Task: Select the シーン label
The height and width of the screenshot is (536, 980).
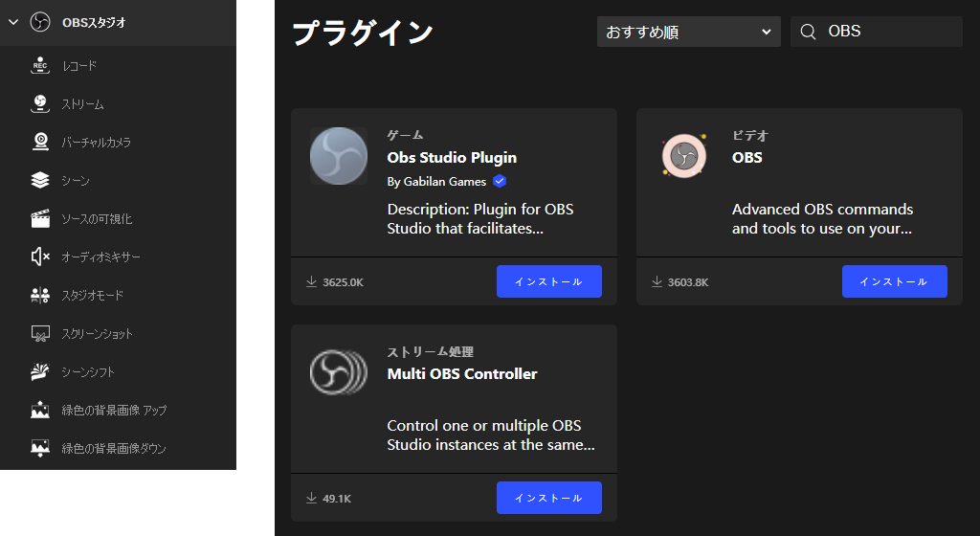Action: (75, 181)
